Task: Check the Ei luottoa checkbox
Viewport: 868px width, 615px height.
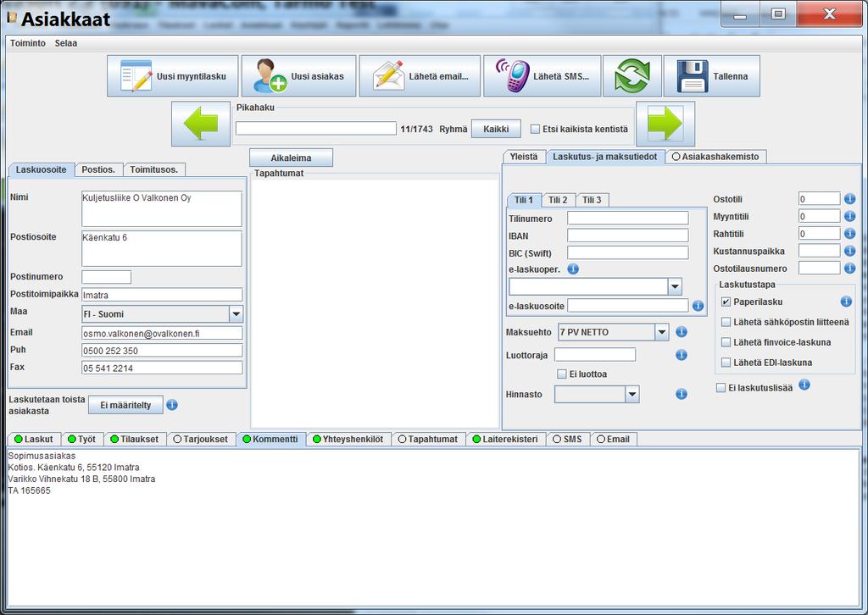Action: pyautogui.click(x=562, y=374)
